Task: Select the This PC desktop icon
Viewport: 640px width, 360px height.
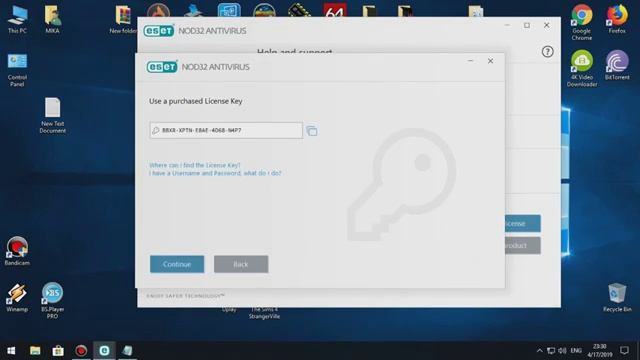Action: [17, 19]
